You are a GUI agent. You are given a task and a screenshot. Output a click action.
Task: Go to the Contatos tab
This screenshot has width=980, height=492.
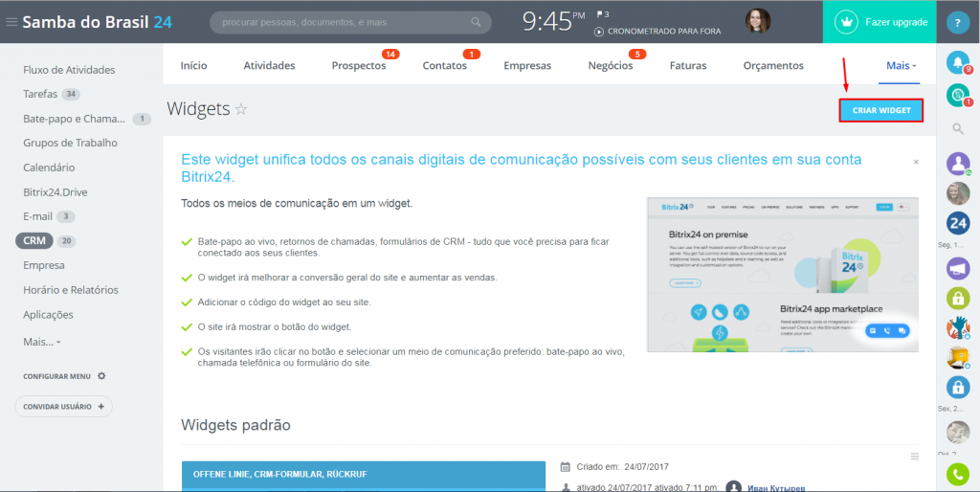(444, 66)
